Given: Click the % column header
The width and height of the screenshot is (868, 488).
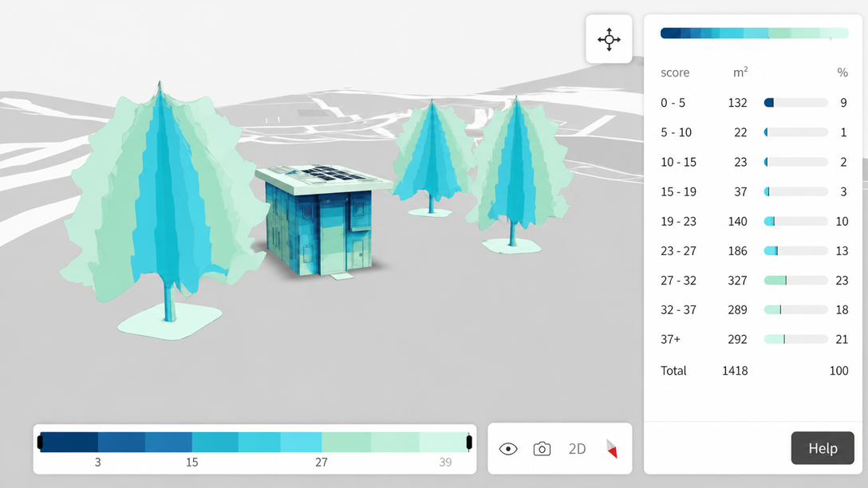Looking at the screenshot, I should (842, 73).
